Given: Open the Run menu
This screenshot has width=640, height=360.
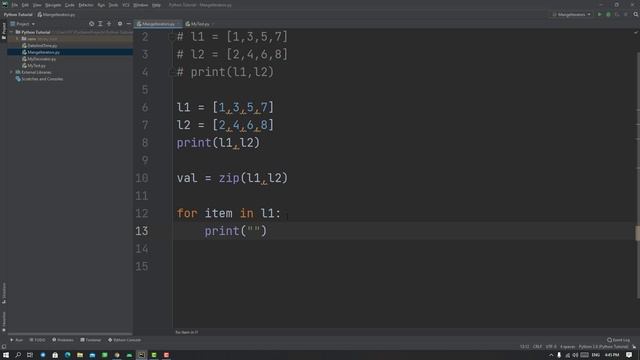Looking at the screenshot, I should 101,5.
